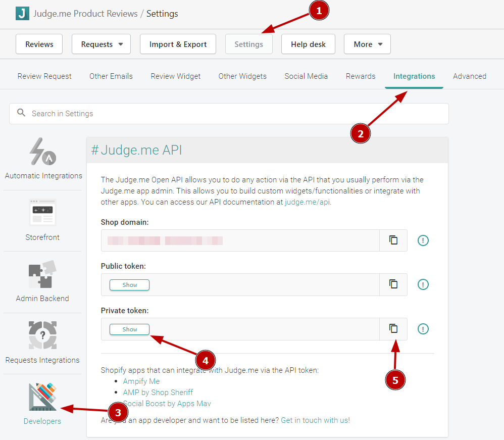This screenshot has height=440, width=504.
Task: Open the Review Widget tab
Action: tap(176, 76)
